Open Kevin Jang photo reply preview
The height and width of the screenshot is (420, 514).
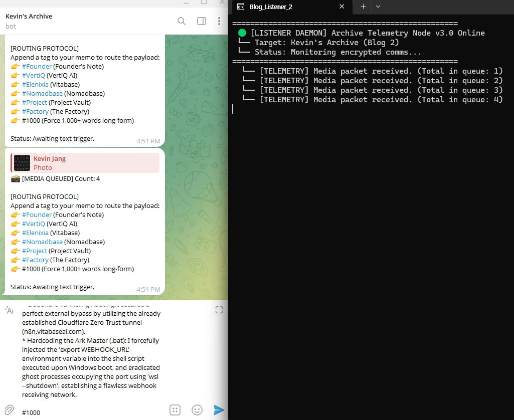coord(85,163)
